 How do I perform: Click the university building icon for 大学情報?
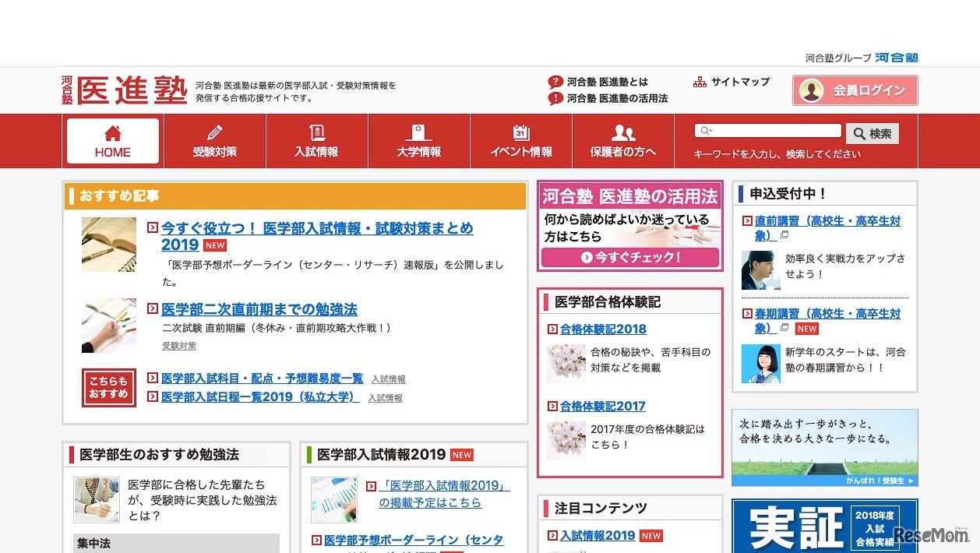(x=418, y=131)
